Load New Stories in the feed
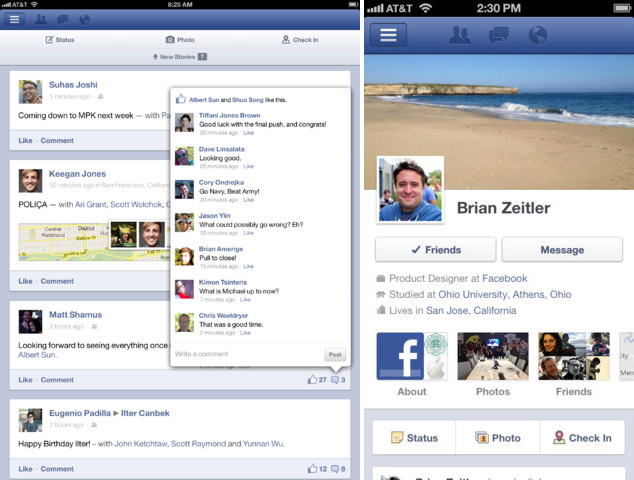 [180, 57]
